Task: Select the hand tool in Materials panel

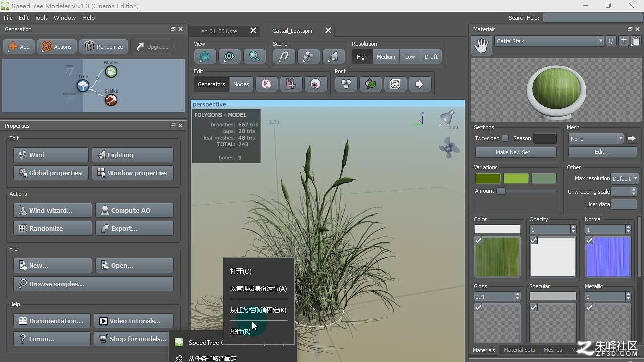Action: (481, 46)
